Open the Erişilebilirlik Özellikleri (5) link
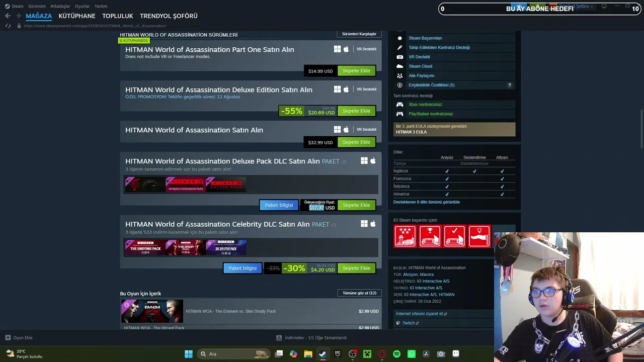Viewport: 644px width, 362px height. (x=431, y=85)
